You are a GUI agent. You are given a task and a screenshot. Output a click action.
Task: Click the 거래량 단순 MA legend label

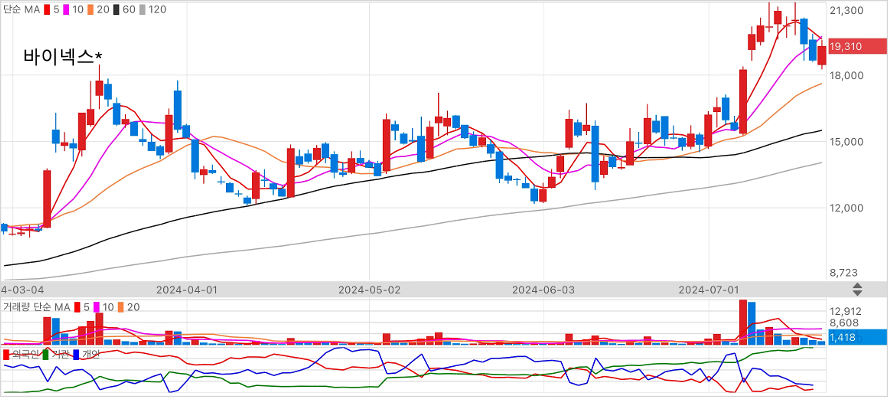pyautogui.click(x=37, y=307)
